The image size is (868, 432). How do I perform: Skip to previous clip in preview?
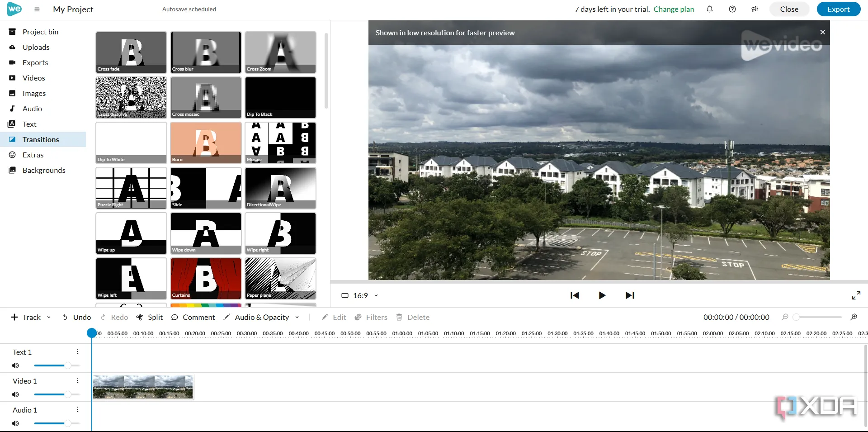(575, 295)
